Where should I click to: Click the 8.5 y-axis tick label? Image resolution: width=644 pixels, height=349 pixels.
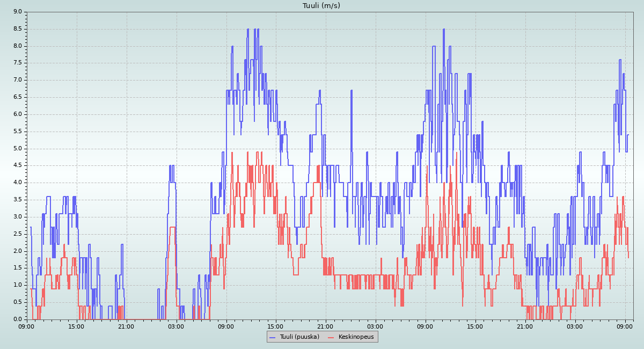click(x=17, y=29)
